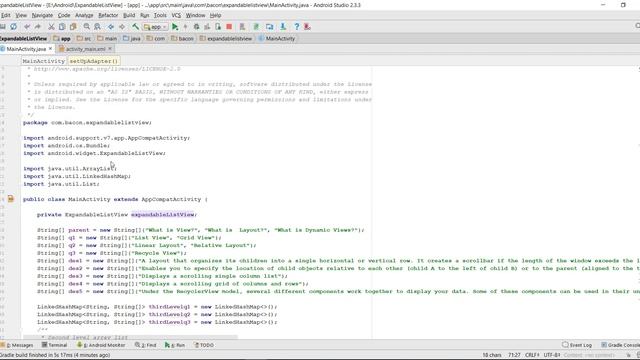640x360 pixels.
Task: Cut selection with the scissors icon
Action: click(51, 27)
